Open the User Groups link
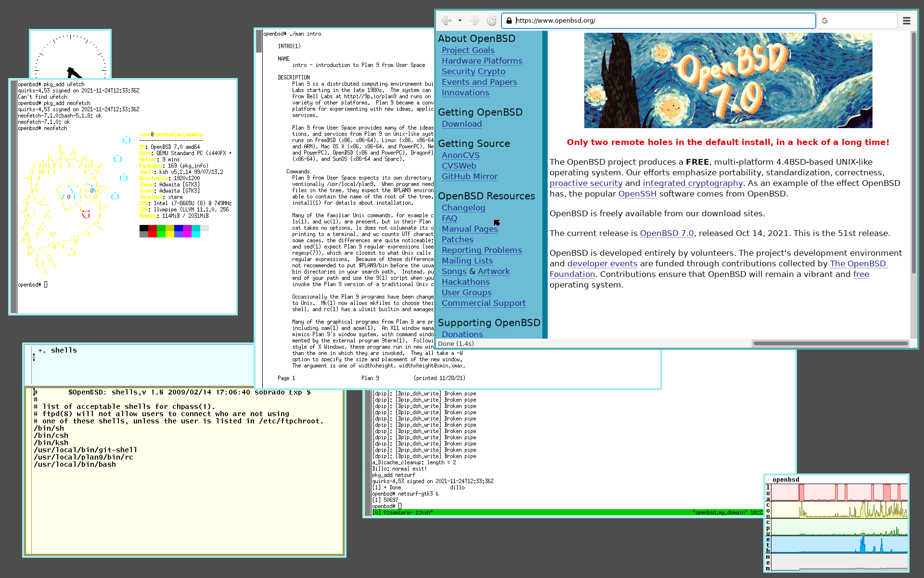The width and height of the screenshot is (924, 578). coord(466,292)
